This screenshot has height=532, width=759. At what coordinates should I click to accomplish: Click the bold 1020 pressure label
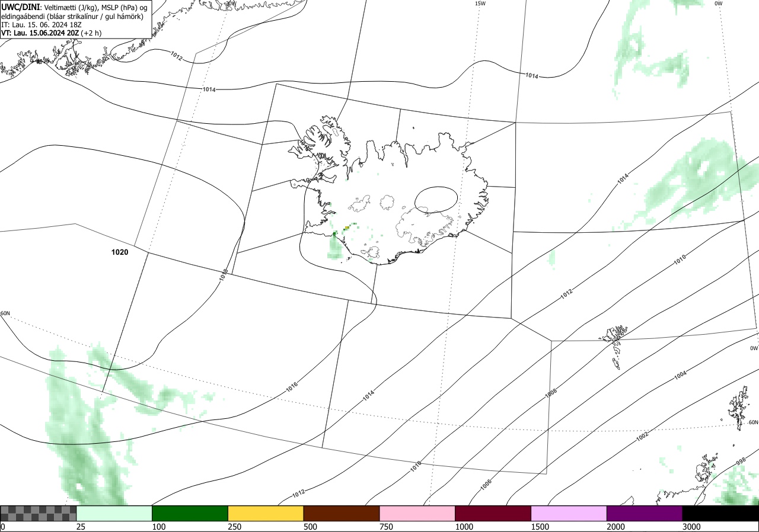click(x=120, y=252)
